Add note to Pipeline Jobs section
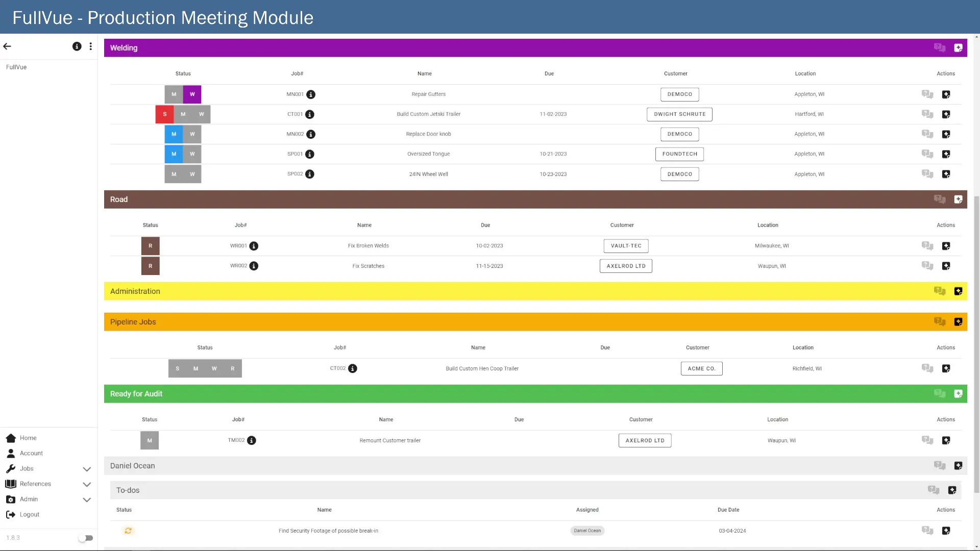This screenshot has width=980, height=551. pos(958,322)
